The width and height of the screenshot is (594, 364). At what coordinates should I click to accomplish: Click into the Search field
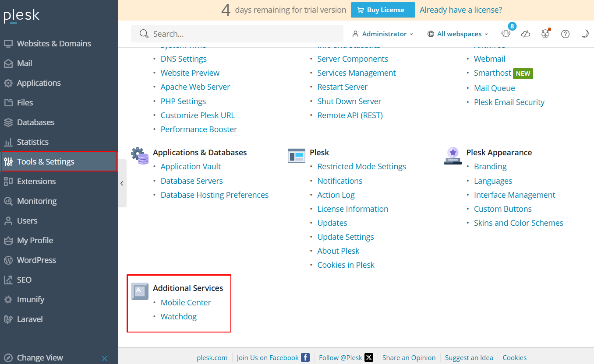click(237, 34)
